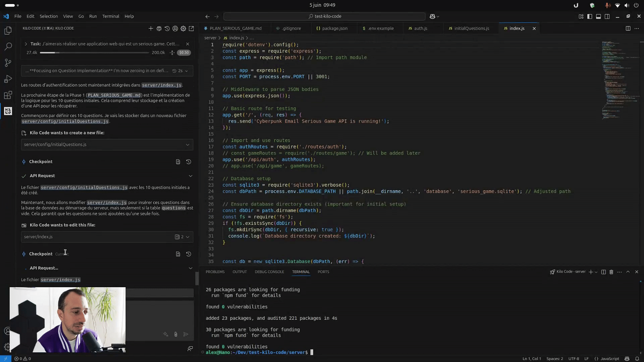Click the test-kilo-code command center search box
The height and width of the screenshot is (362, 644).
324,16
